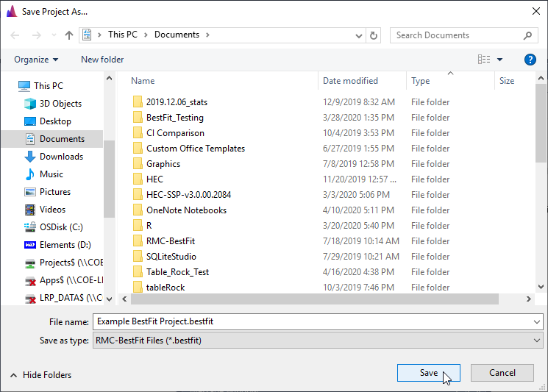
Task: Select the 3D Objects icon in sidebar
Action: pyautogui.click(x=30, y=104)
